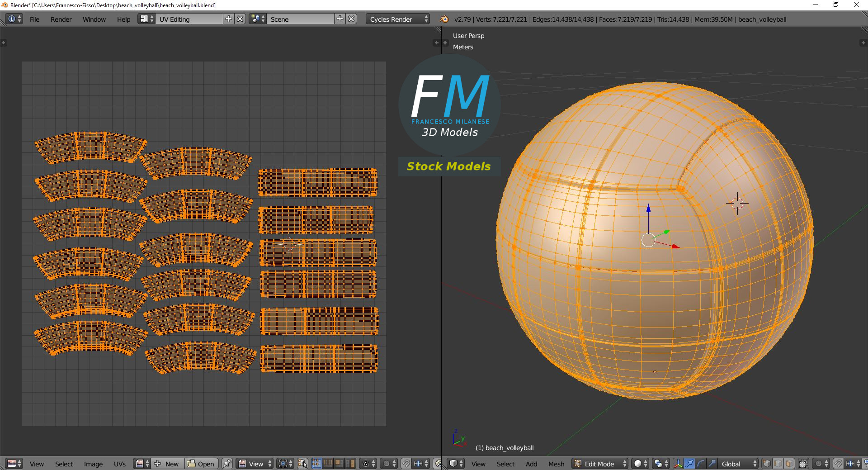Viewport: 868px width, 470px height.
Task: Pin the current image in UV editor
Action: tap(227, 464)
